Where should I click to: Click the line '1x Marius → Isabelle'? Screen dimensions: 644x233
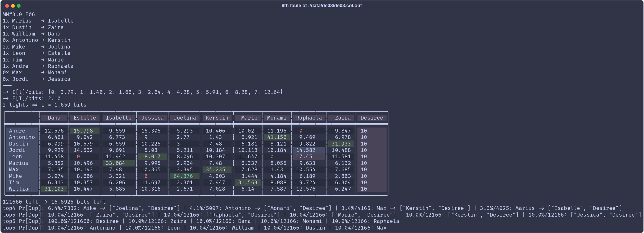coord(38,21)
